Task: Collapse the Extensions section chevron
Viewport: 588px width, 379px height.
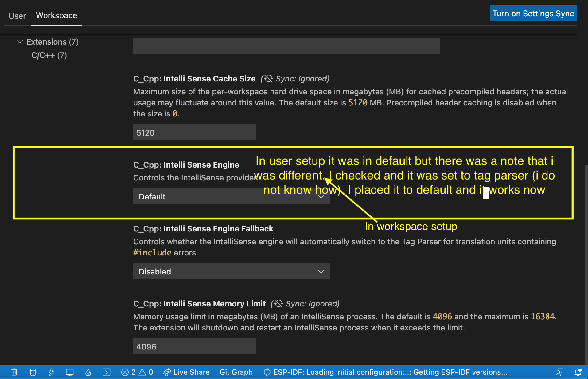Action: pos(19,42)
